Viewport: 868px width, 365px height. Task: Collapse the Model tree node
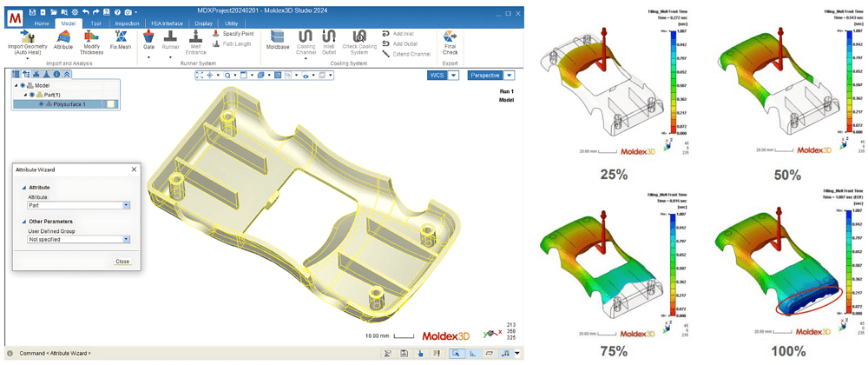(x=16, y=85)
